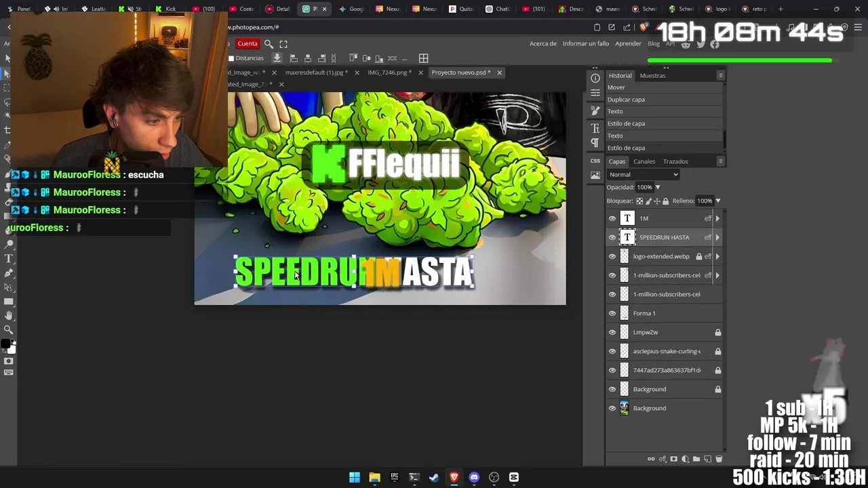Open the Opacidad dropdown arrow
The width and height of the screenshot is (868, 488).
[657, 188]
